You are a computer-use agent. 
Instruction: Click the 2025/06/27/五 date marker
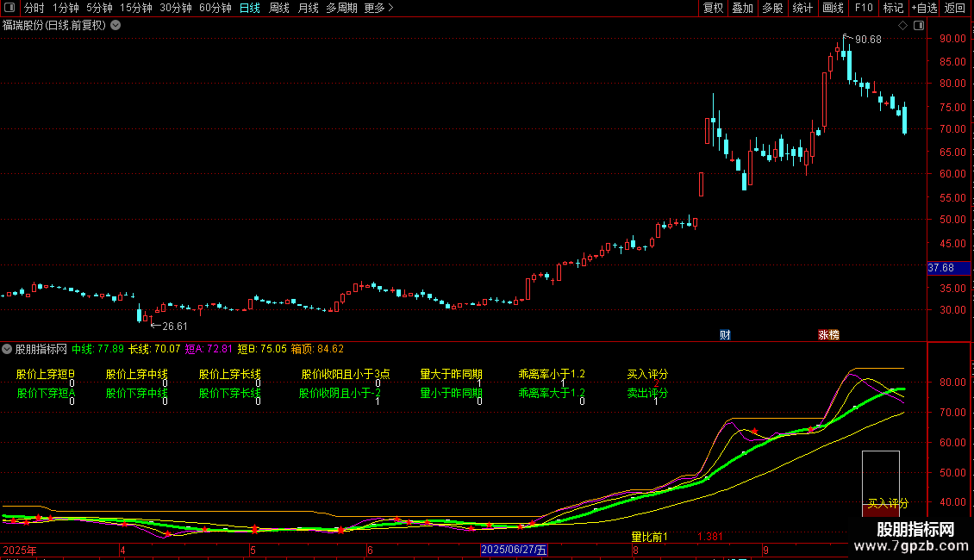point(514,550)
